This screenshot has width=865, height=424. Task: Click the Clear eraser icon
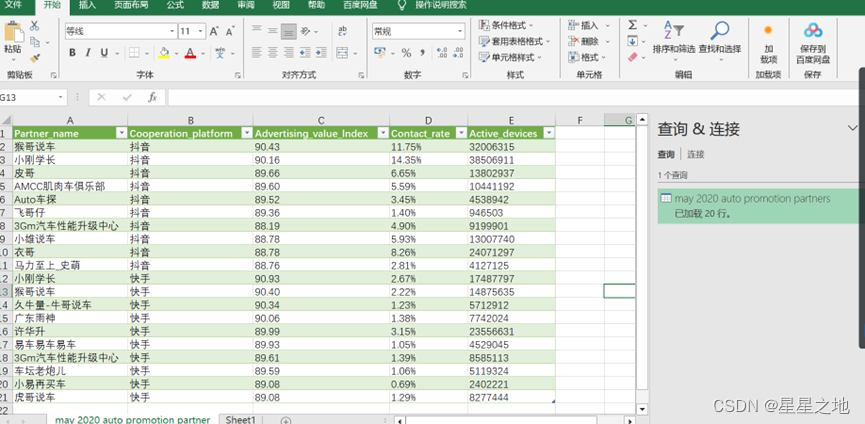click(633, 57)
